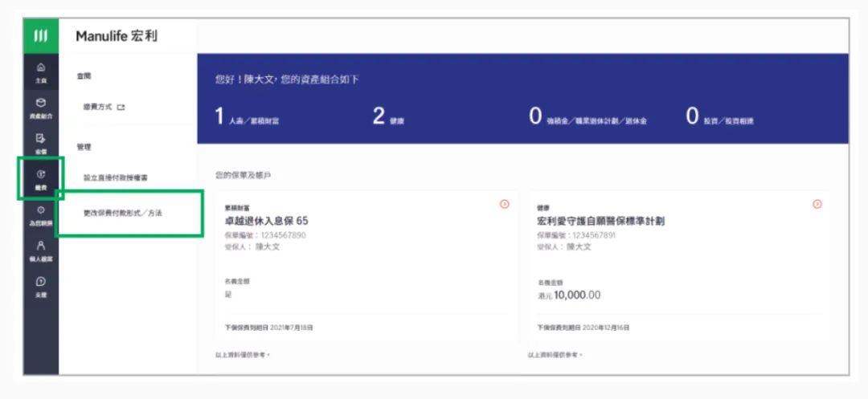Click the 0 投資/投資相連 summary count
This screenshot has height=399, width=868.
pos(719,117)
